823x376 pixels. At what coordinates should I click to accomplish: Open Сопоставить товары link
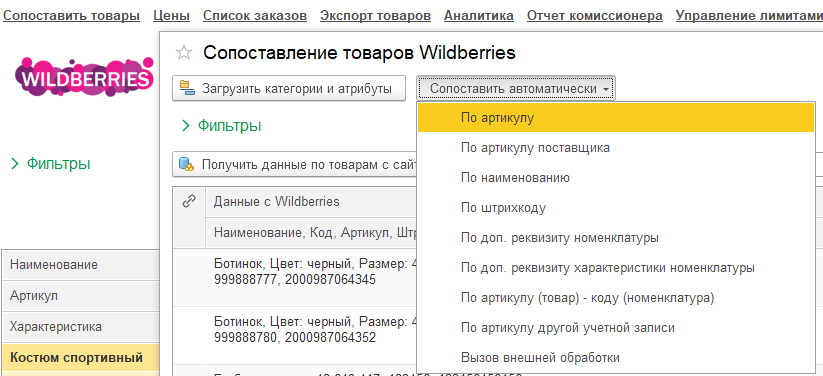[71, 16]
